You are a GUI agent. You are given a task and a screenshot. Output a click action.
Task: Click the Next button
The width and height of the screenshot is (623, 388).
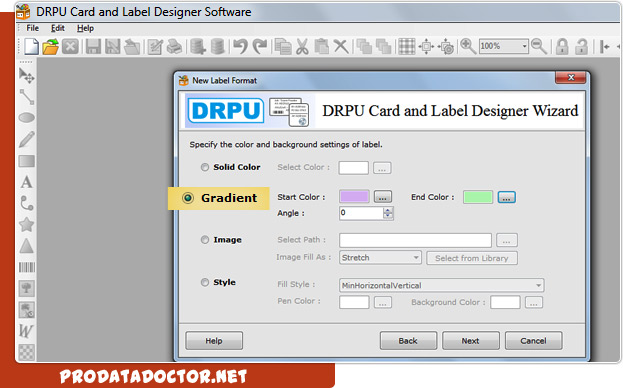click(470, 341)
